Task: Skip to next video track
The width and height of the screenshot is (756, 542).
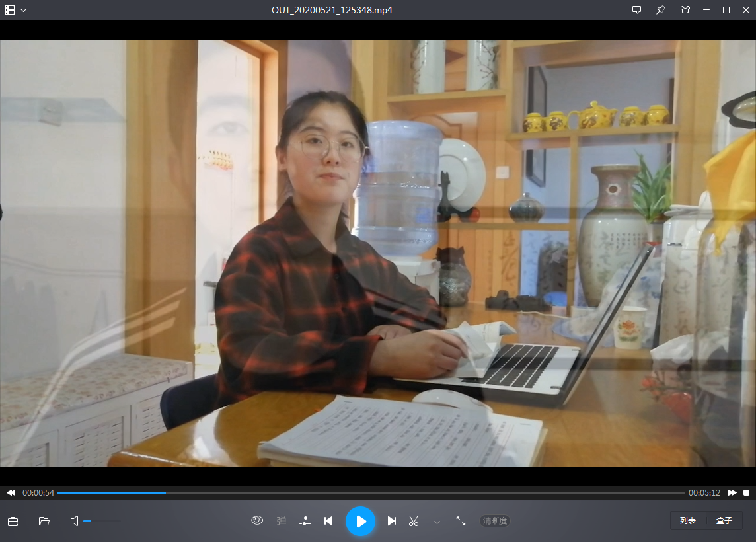Action: pyautogui.click(x=391, y=521)
